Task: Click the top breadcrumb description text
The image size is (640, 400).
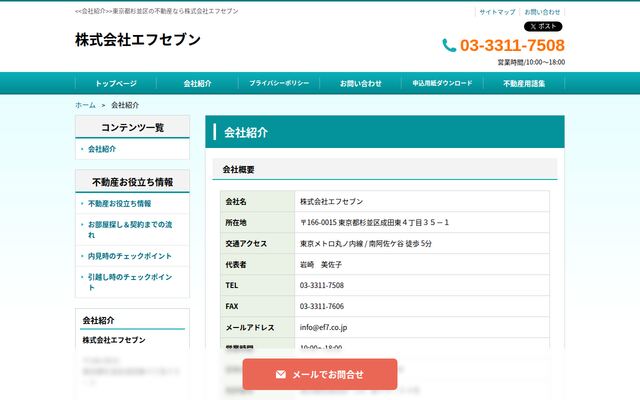Action: tap(157, 11)
